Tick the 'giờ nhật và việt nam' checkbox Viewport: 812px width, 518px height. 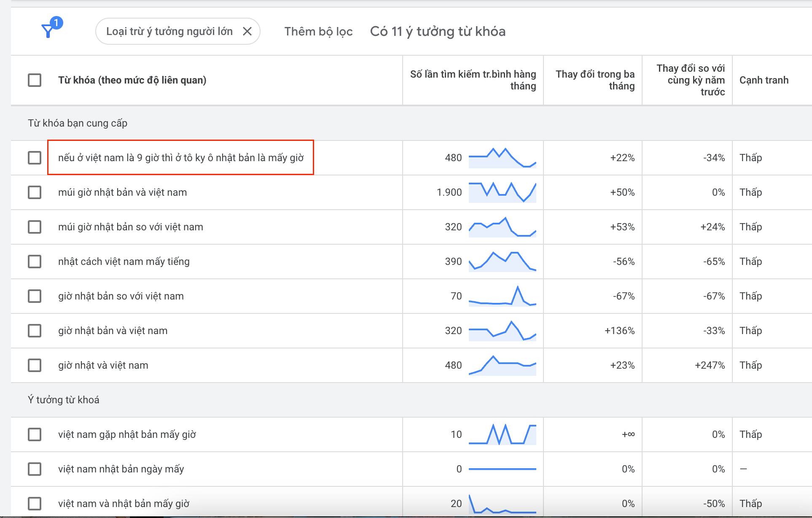click(35, 365)
